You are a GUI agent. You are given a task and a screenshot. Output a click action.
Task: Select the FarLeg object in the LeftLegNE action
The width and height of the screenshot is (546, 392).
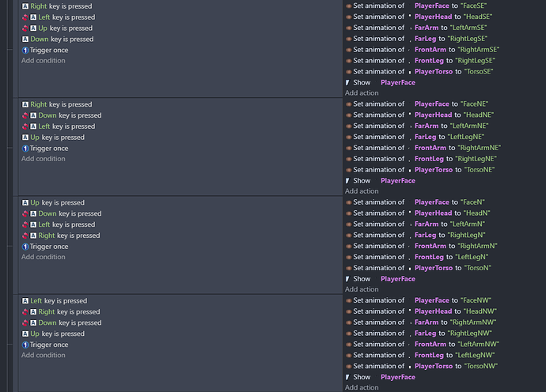pyautogui.click(x=425, y=137)
